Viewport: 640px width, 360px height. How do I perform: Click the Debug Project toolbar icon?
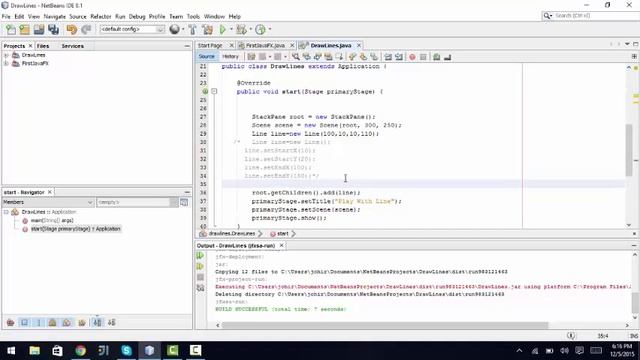point(241,29)
